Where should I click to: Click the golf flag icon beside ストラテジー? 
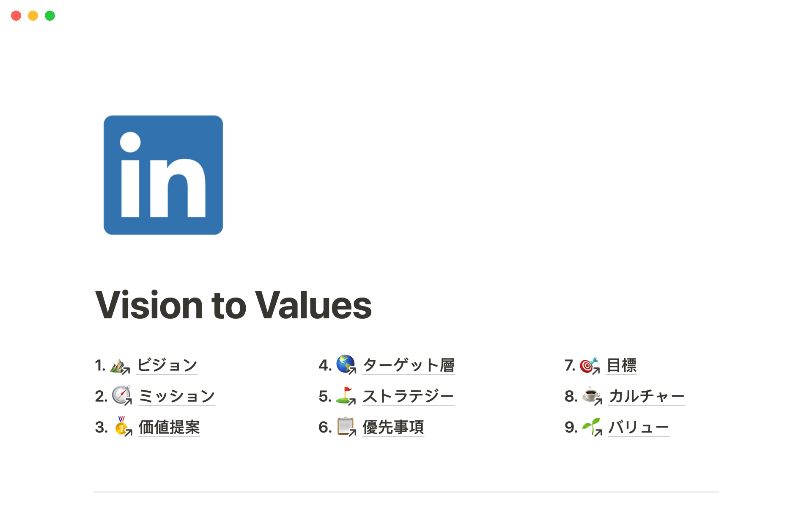click(345, 395)
